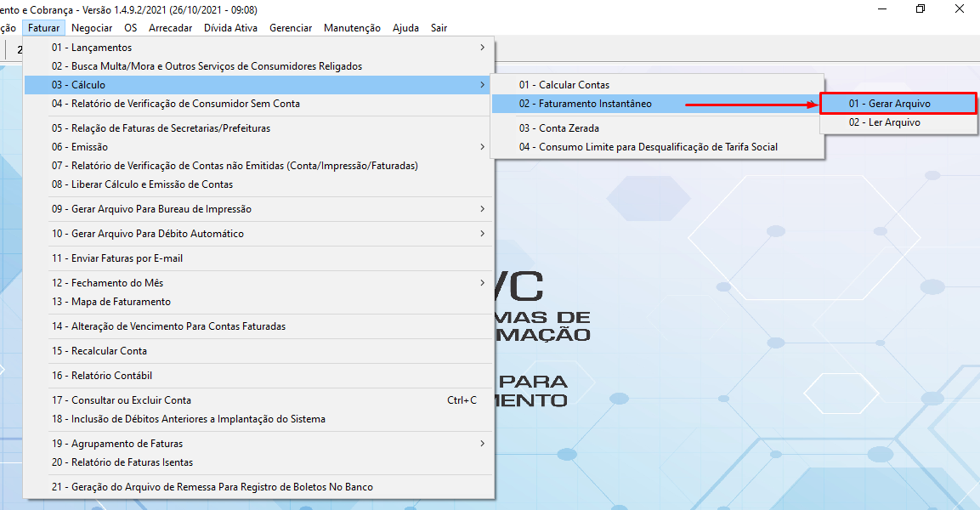Select Sair from the menu bar
Screen dimensions: 980x510
click(439, 27)
